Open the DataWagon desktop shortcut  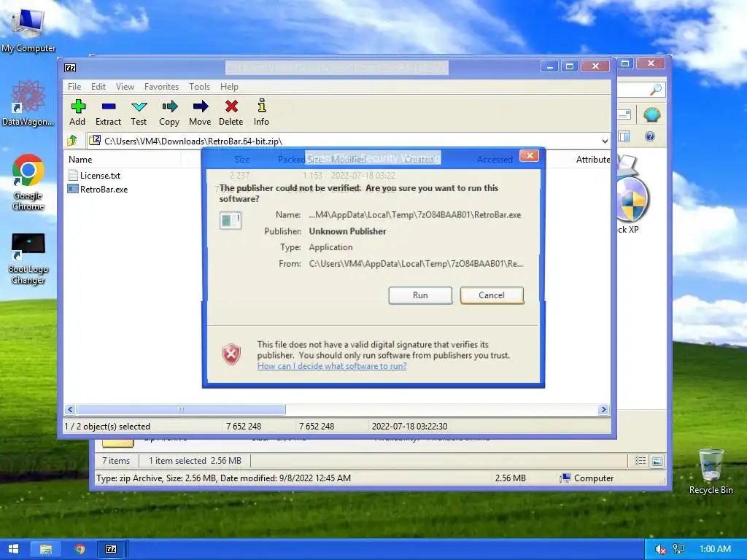[28, 103]
